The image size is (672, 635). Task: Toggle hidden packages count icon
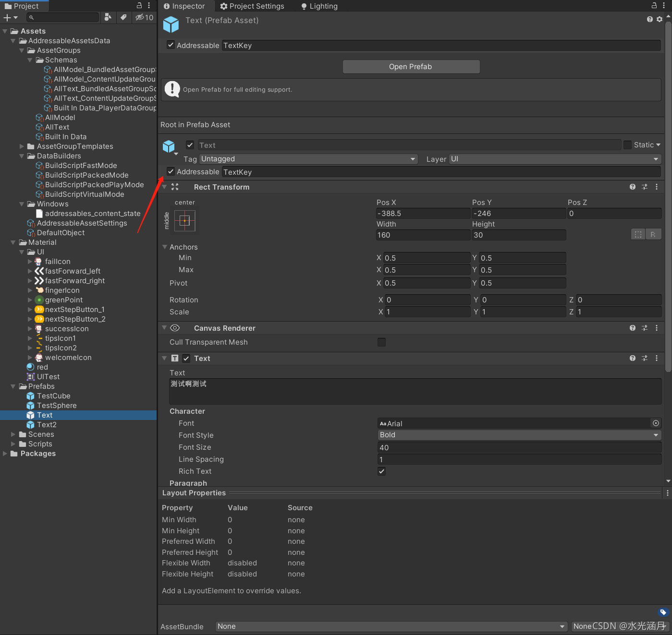point(144,17)
